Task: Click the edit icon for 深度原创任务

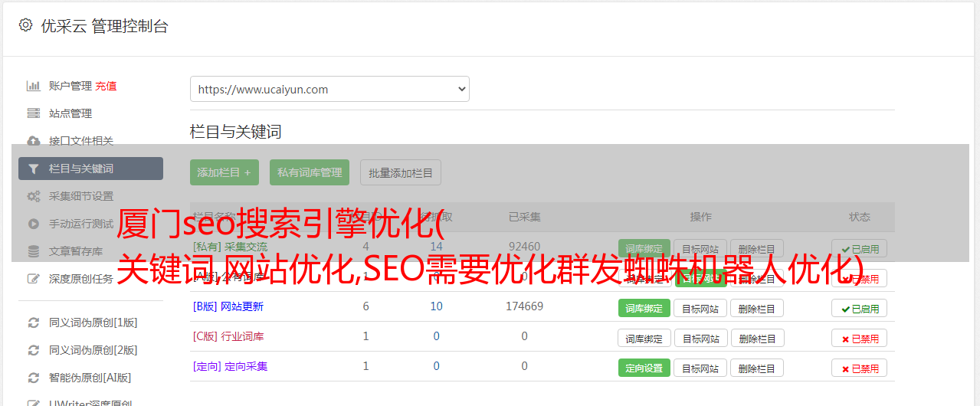Action: coord(34,279)
